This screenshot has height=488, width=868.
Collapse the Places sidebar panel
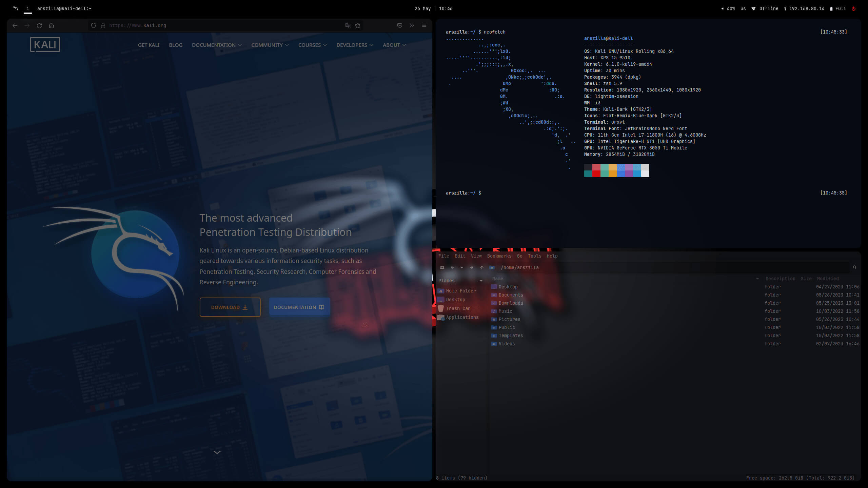point(481,281)
